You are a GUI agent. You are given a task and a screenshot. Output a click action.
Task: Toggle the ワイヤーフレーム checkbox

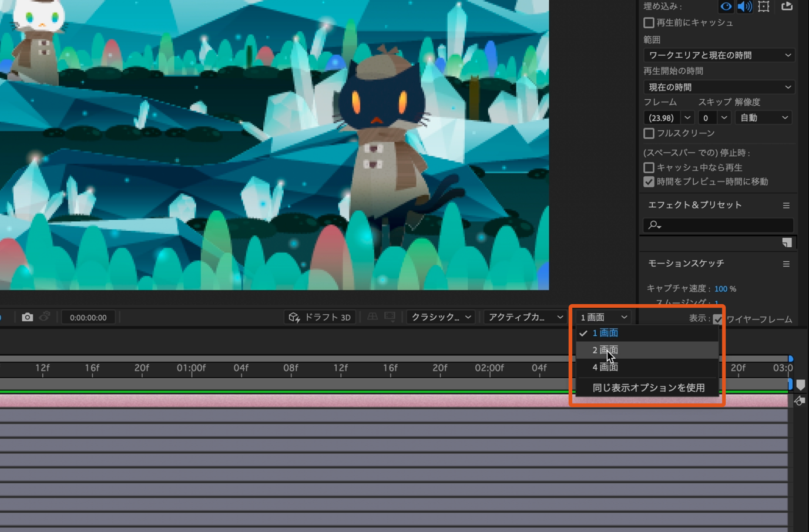coord(718,319)
